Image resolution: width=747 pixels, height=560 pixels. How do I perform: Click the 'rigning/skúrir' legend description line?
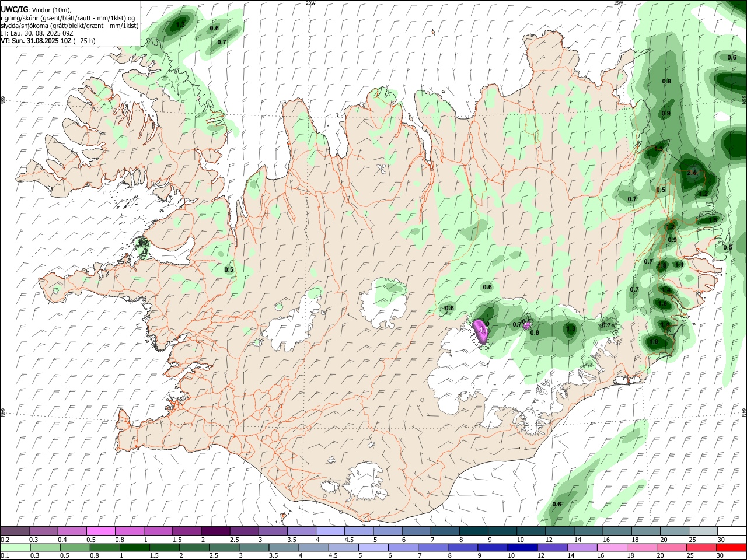tap(68, 17)
